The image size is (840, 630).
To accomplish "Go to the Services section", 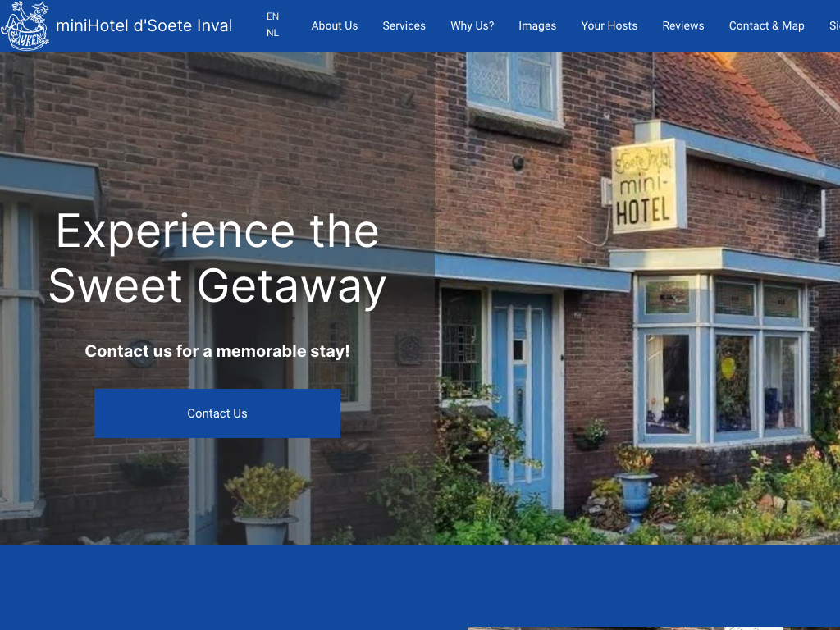I will (x=404, y=25).
